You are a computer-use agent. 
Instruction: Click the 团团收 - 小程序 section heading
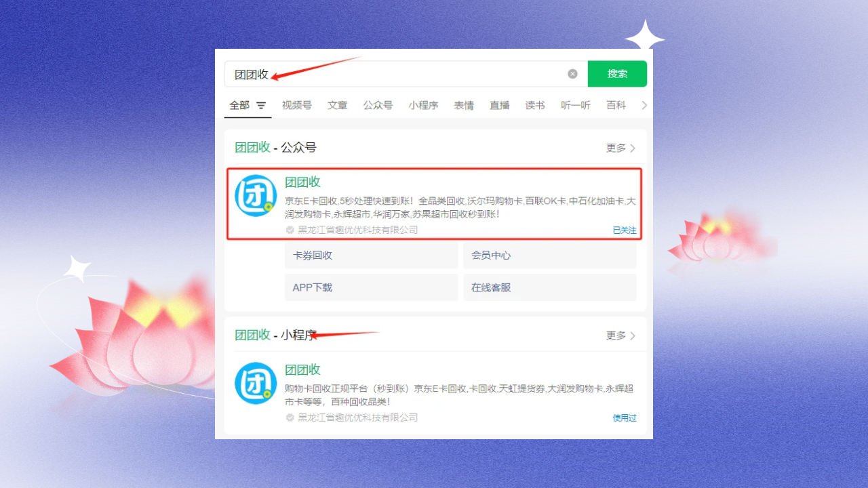point(275,335)
